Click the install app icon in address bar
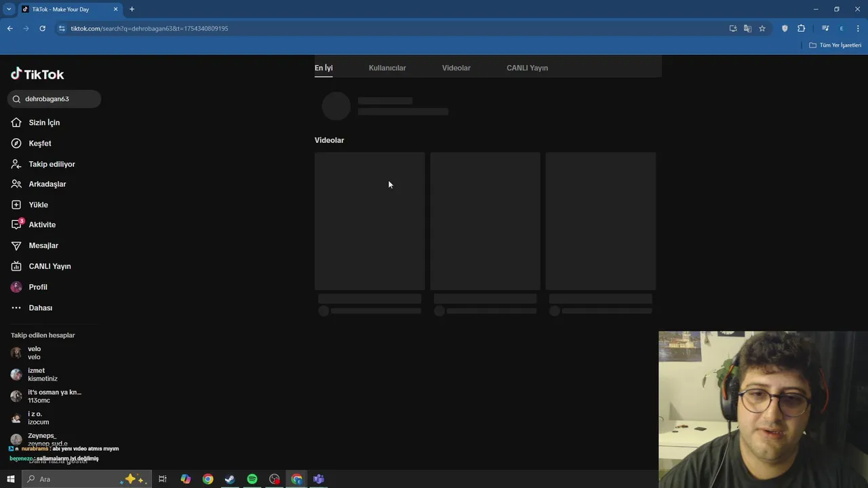Screen dimensions: 868x488 (x=733, y=28)
